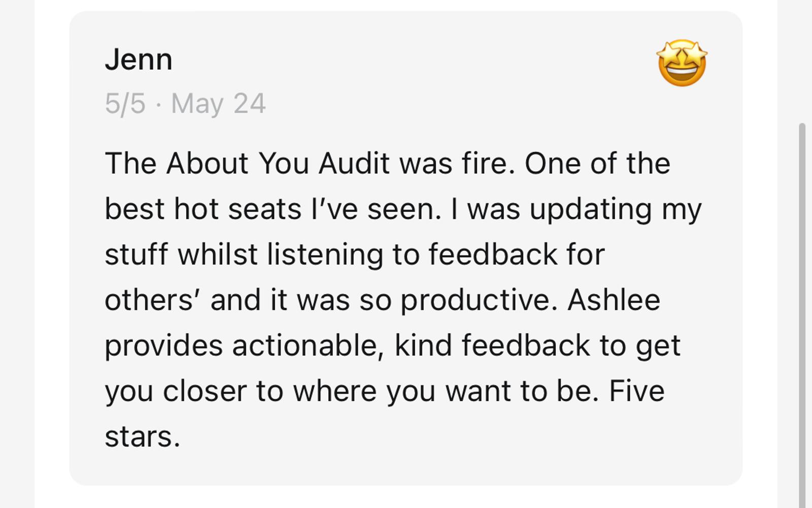The width and height of the screenshot is (812, 508).
Task: Click the phrase "updating my" in review
Action: tap(615, 209)
